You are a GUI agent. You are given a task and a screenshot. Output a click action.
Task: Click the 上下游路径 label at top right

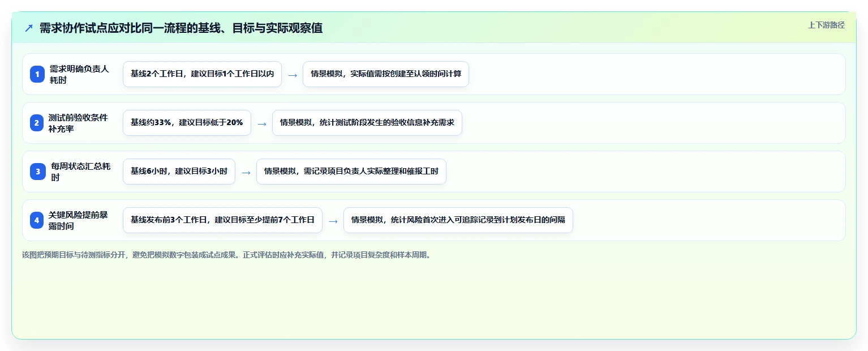826,25
